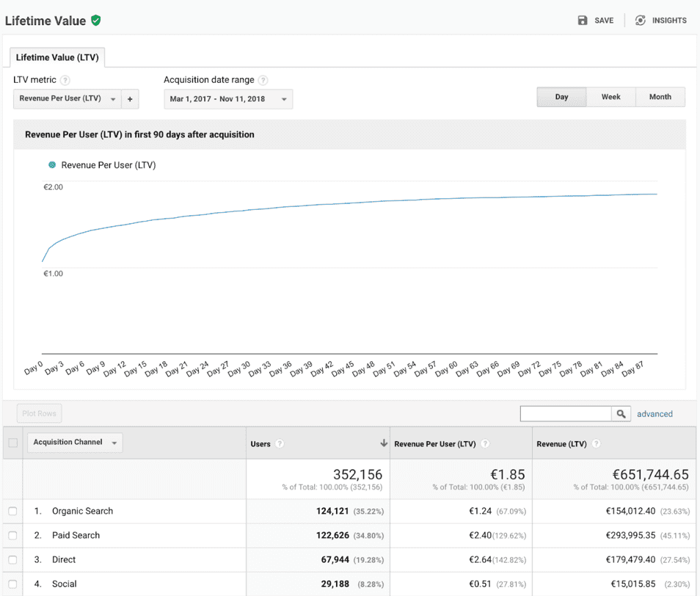Viewport: 700px width, 596px height.
Task: Expand the acquisition date range dropdown
Action: tap(227, 99)
